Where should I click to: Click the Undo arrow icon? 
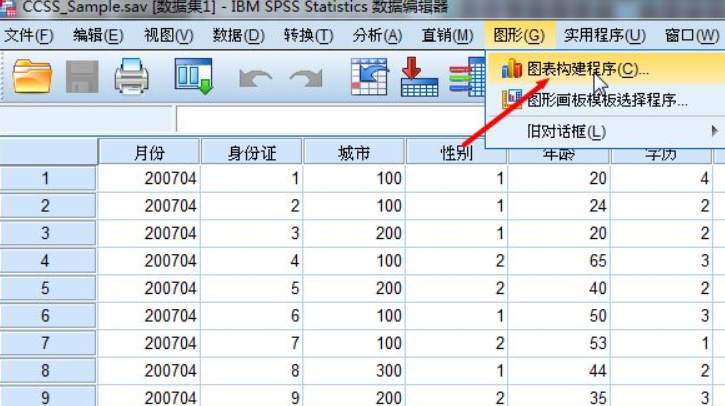(255, 78)
